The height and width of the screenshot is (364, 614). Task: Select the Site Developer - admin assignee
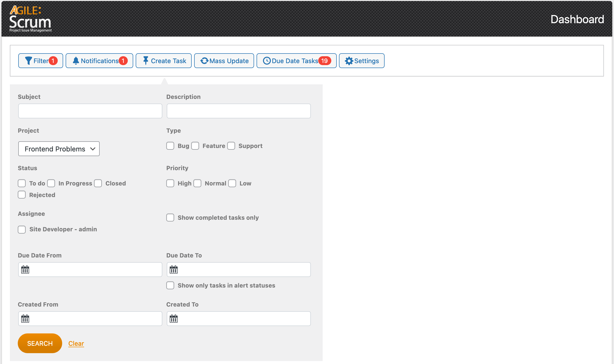[x=22, y=229]
